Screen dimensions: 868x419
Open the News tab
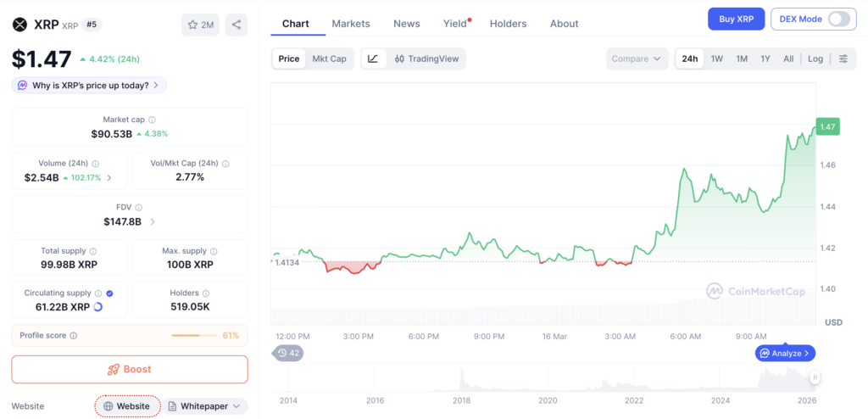407,24
